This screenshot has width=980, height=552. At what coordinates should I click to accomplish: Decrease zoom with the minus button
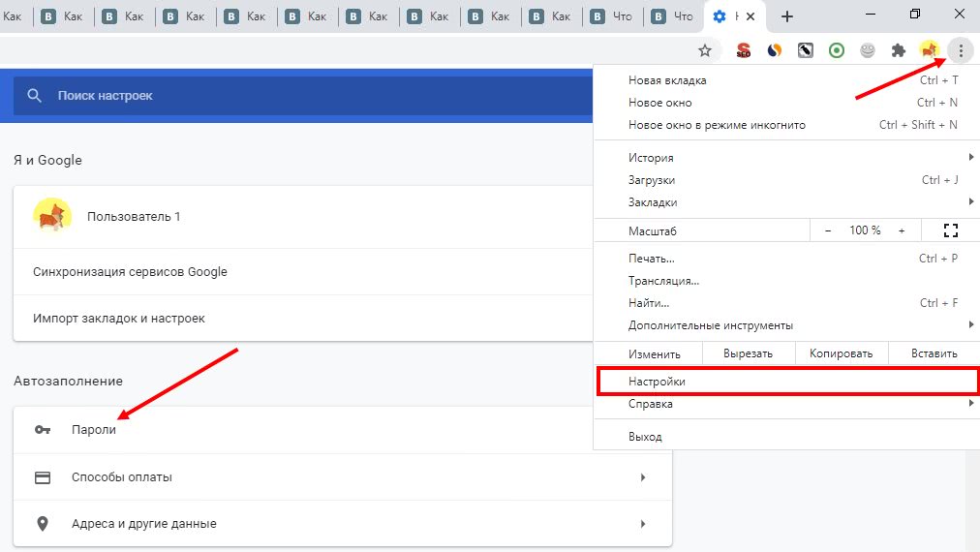pyautogui.click(x=828, y=230)
